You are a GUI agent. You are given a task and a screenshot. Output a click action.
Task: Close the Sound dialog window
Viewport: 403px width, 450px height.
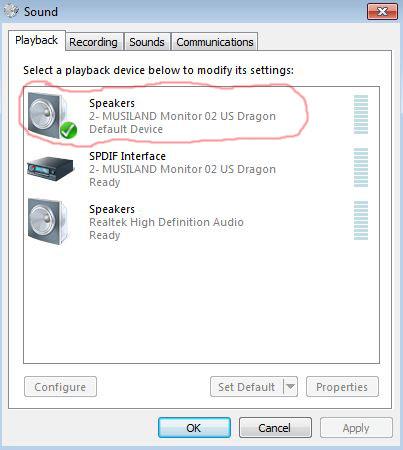(x=382, y=12)
